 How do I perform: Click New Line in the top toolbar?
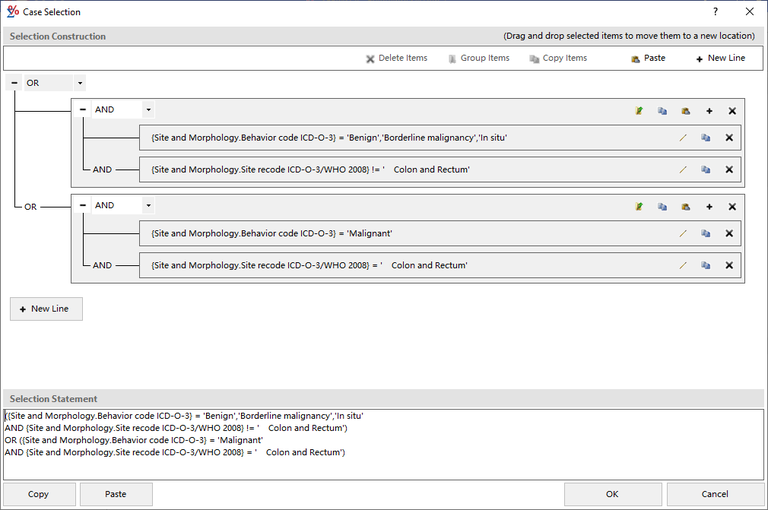coord(720,58)
